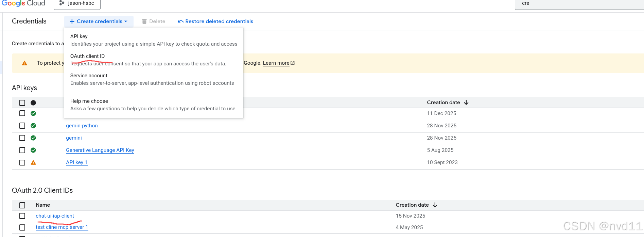Click OAuth Creation date column header
This screenshot has height=237, width=644.
pos(412,205)
